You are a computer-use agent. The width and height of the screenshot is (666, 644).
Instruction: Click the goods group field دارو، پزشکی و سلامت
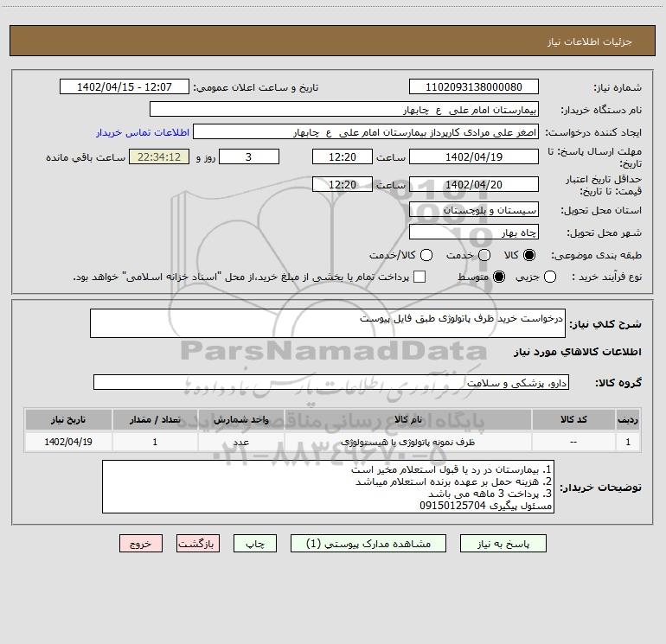pyautogui.click(x=331, y=382)
